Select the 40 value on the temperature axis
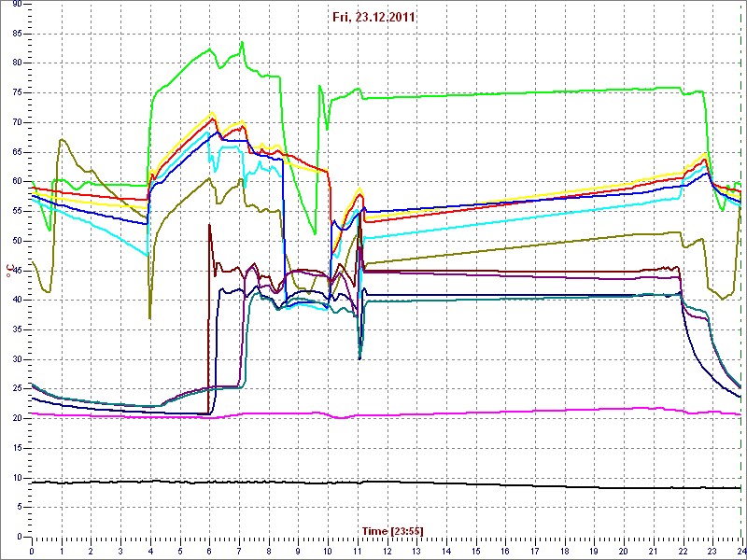The image size is (747, 560). point(17,300)
